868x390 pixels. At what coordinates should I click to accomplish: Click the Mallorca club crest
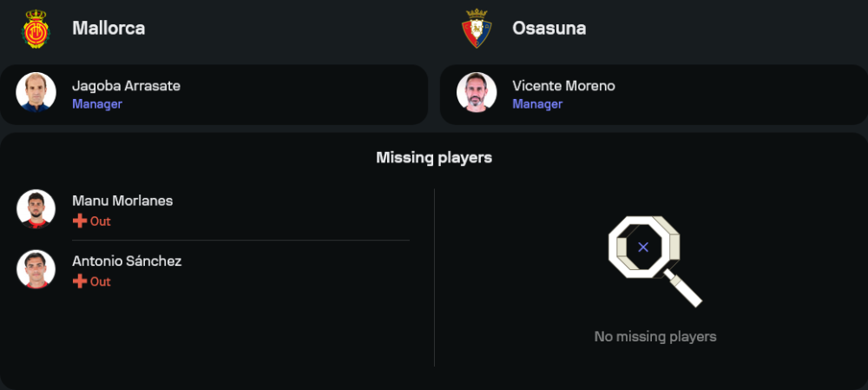(x=36, y=28)
